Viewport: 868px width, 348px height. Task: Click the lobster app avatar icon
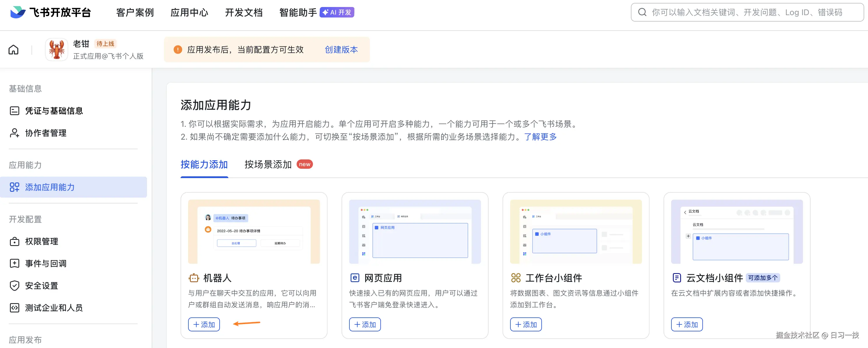click(x=57, y=50)
